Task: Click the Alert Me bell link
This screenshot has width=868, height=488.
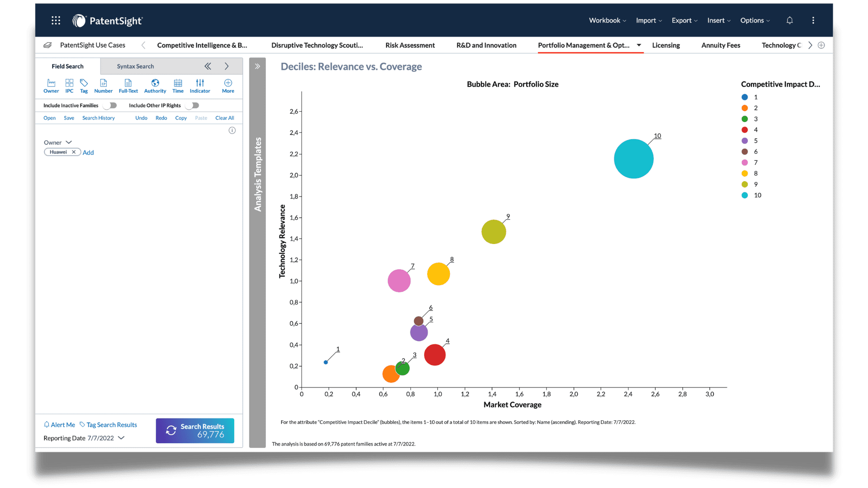Action: click(x=59, y=425)
